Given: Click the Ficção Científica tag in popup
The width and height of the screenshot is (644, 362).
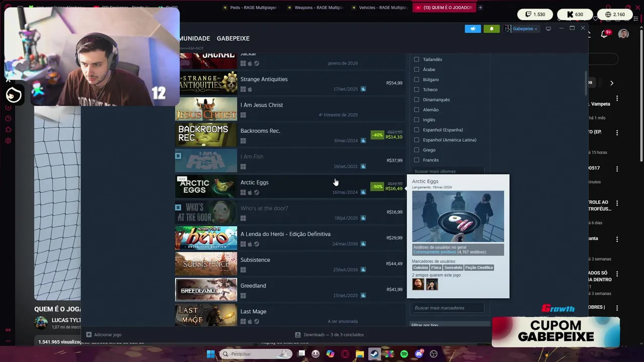Looking at the screenshot, I should pyautogui.click(x=479, y=267).
